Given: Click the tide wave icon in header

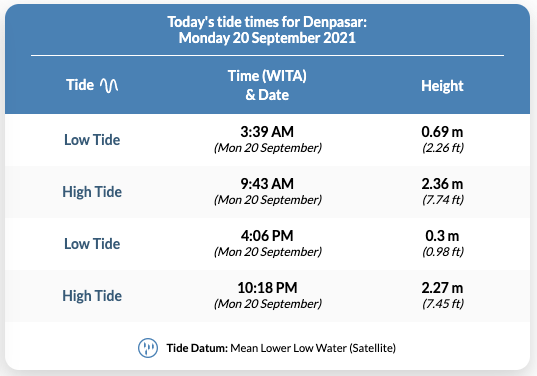Looking at the screenshot, I should click(x=109, y=85).
